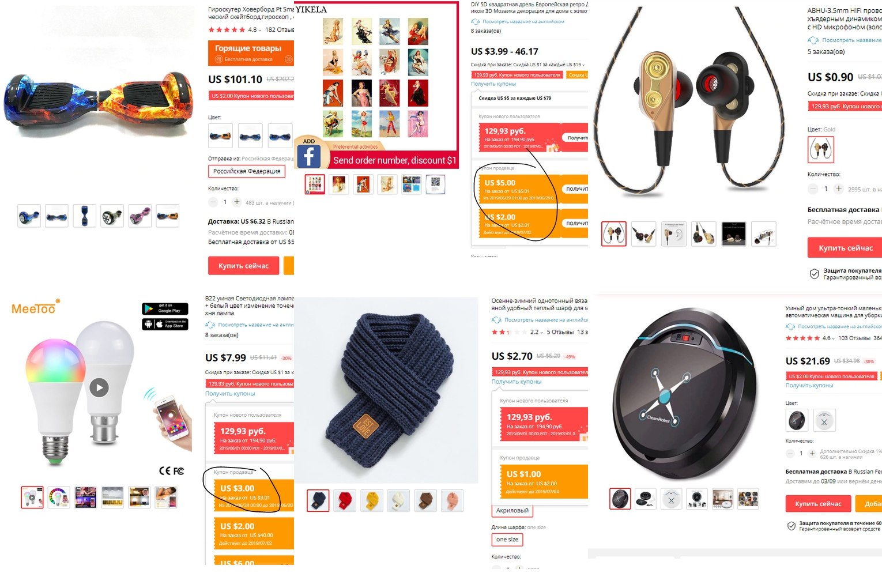Open the Google Play badge
This screenshot has width=882, height=588.
click(165, 308)
